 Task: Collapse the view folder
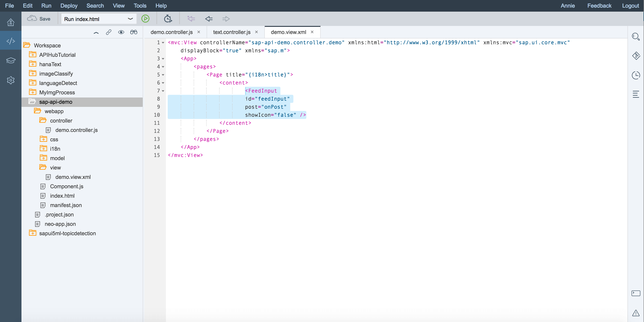pos(43,167)
